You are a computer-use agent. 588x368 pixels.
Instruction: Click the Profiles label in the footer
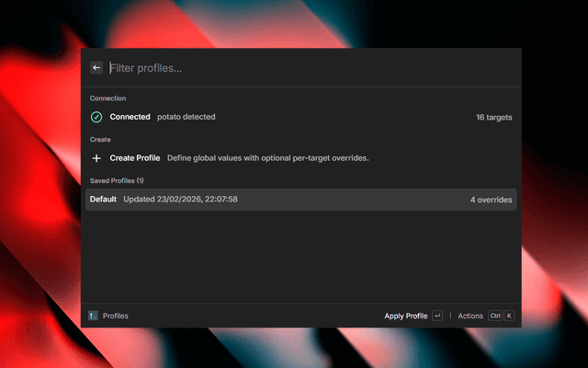[x=116, y=316]
